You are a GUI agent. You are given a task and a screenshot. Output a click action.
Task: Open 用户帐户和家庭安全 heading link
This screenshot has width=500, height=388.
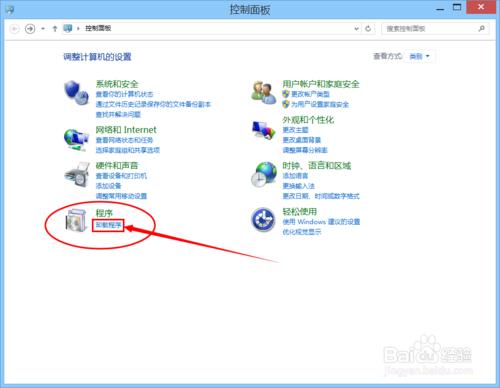pos(321,84)
